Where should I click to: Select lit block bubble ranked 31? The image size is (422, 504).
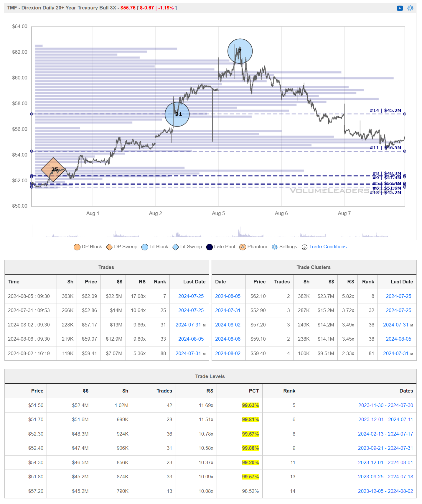[x=177, y=114]
